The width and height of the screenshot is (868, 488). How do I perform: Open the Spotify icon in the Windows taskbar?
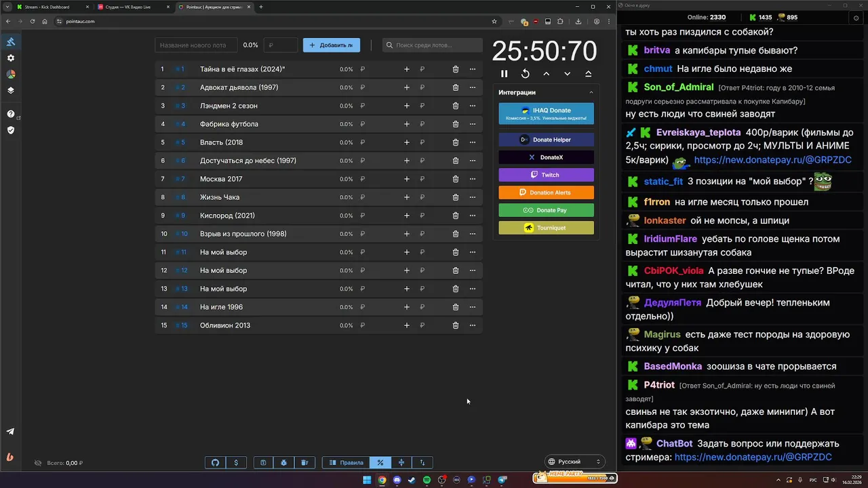pyautogui.click(x=427, y=480)
